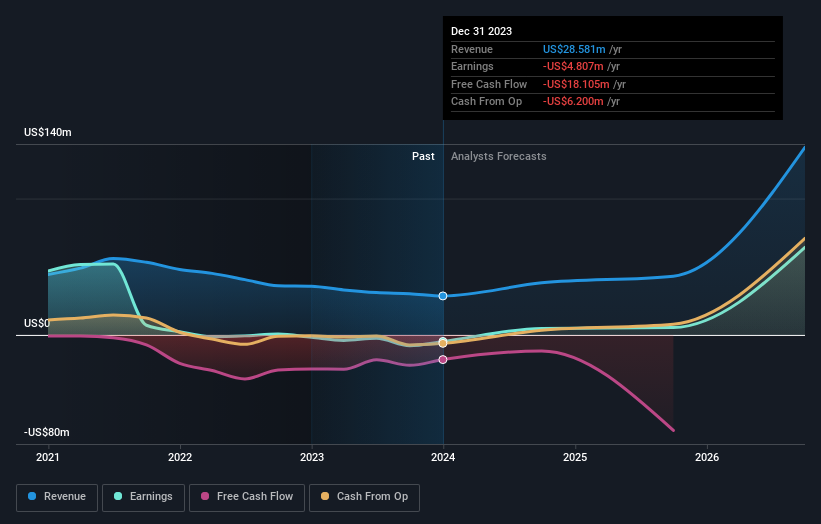Click the 2022 x-axis label
Image resolution: width=821 pixels, height=524 pixels.
click(180, 457)
